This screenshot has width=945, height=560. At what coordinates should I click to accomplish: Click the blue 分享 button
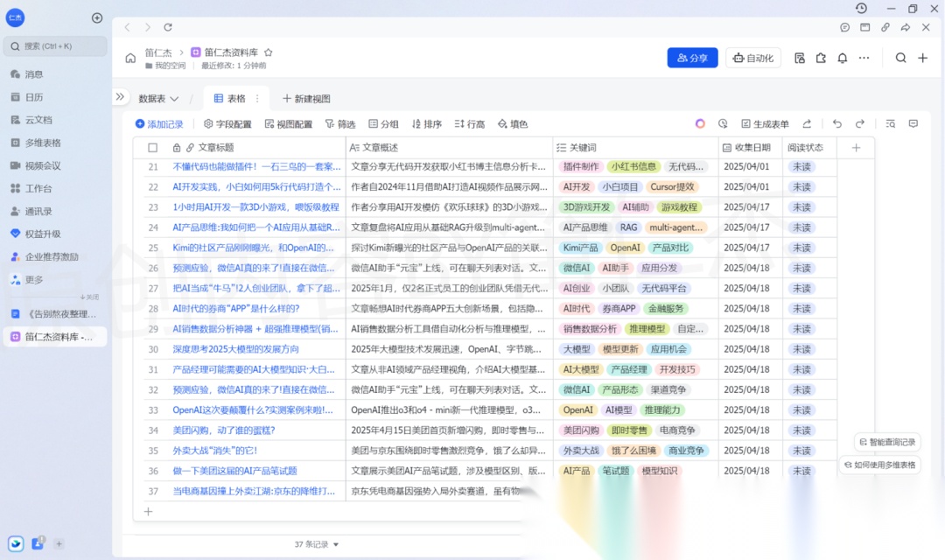(x=692, y=58)
